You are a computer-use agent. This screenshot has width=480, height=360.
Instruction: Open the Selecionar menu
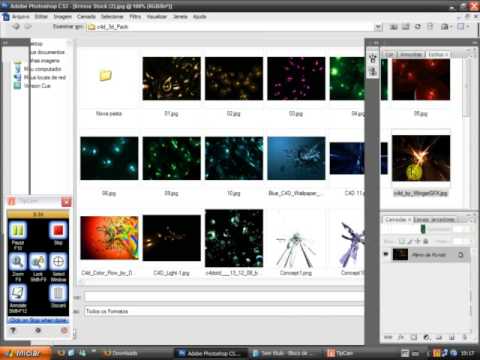(x=112, y=16)
